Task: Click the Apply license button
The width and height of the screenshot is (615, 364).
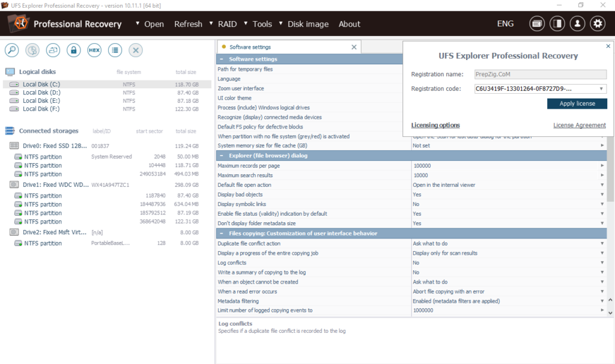Action: point(577,103)
